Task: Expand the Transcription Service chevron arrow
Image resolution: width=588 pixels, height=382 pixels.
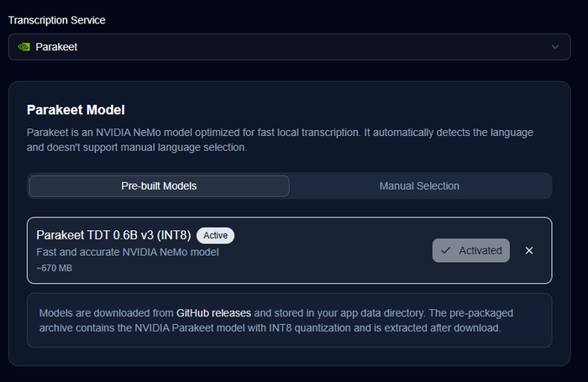Action: pyautogui.click(x=554, y=47)
